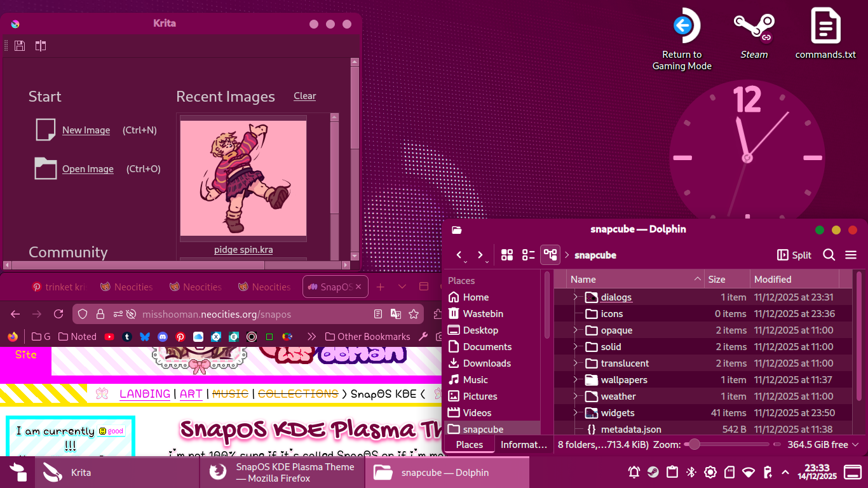Open the Dolphin hamburger menu

point(851,255)
